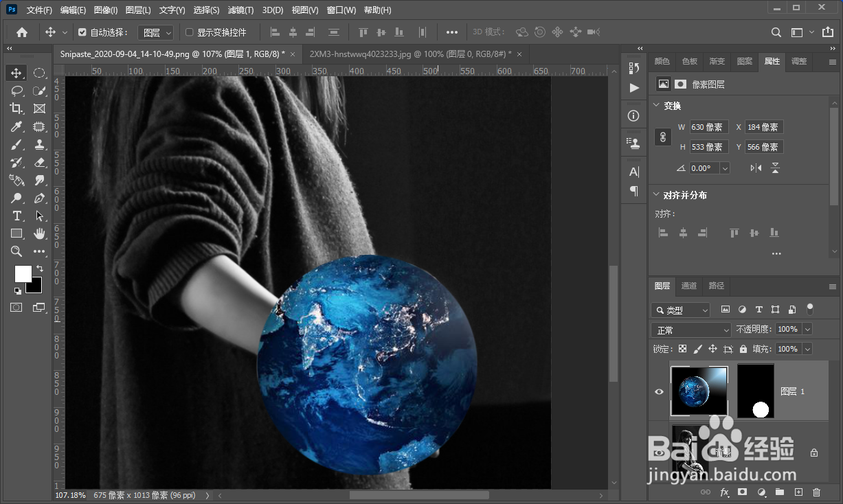Collapse the 对齐并分布 section
This screenshot has width=843, height=504.
click(x=655, y=195)
